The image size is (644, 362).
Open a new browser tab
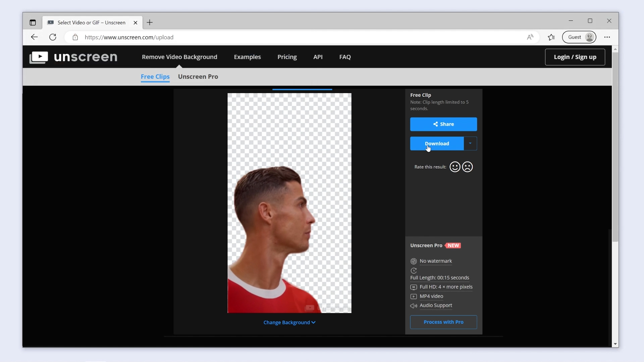click(150, 22)
